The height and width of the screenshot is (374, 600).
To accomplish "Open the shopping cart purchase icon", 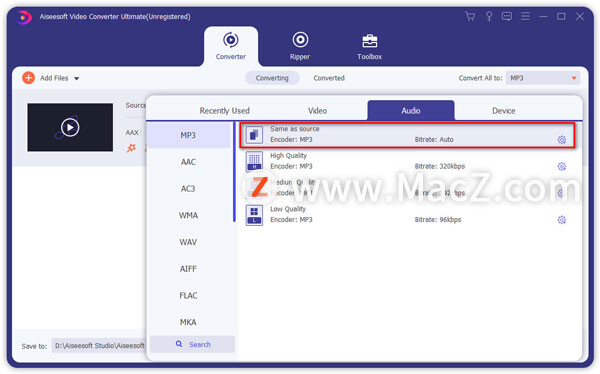I will tap(470, 16).
